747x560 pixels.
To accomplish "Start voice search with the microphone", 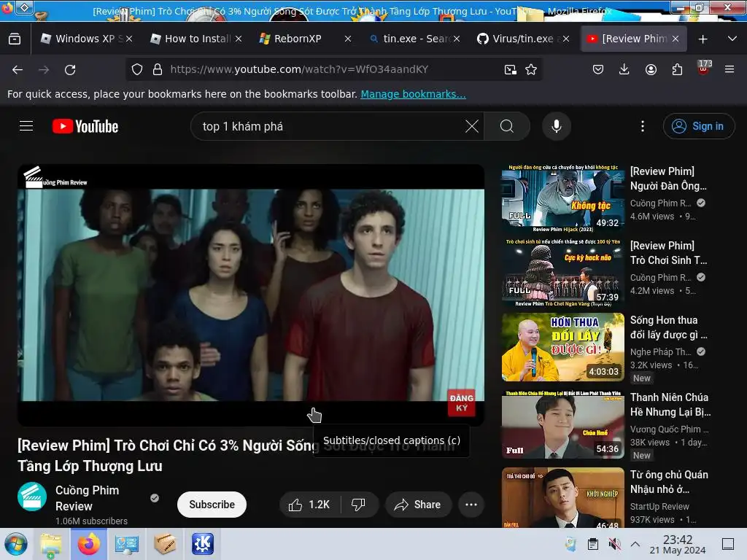I will tap(557, 126).
